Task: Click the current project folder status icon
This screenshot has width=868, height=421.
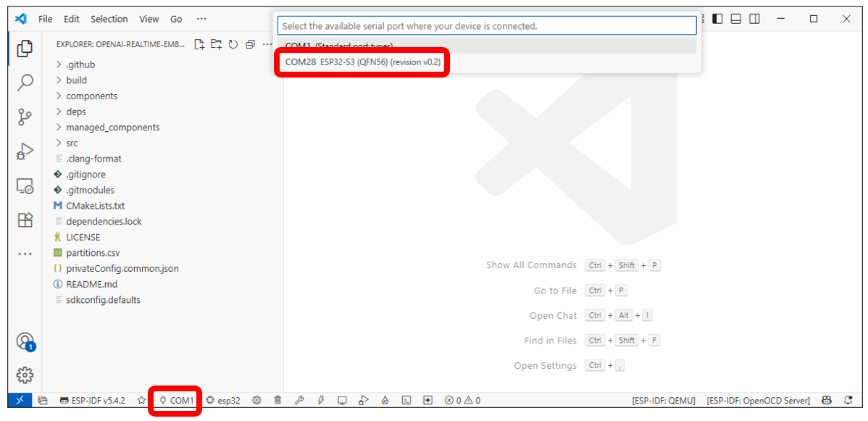Action: point(43,400)
